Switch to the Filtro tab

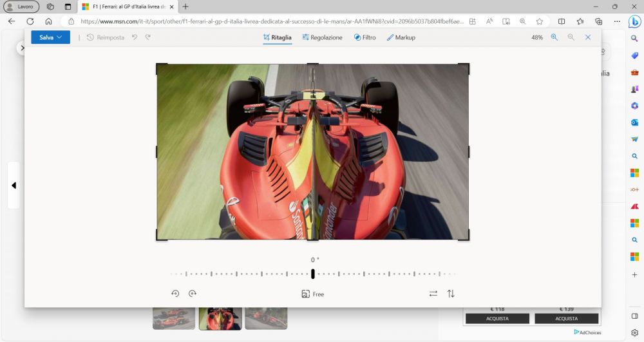click(365, 37)
